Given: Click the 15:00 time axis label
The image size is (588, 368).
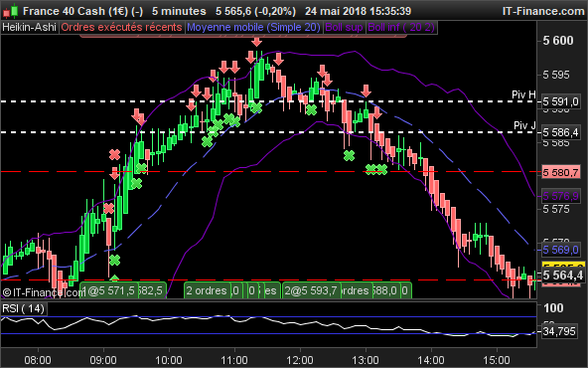Looking at the screenshot, I should (497, 360).
